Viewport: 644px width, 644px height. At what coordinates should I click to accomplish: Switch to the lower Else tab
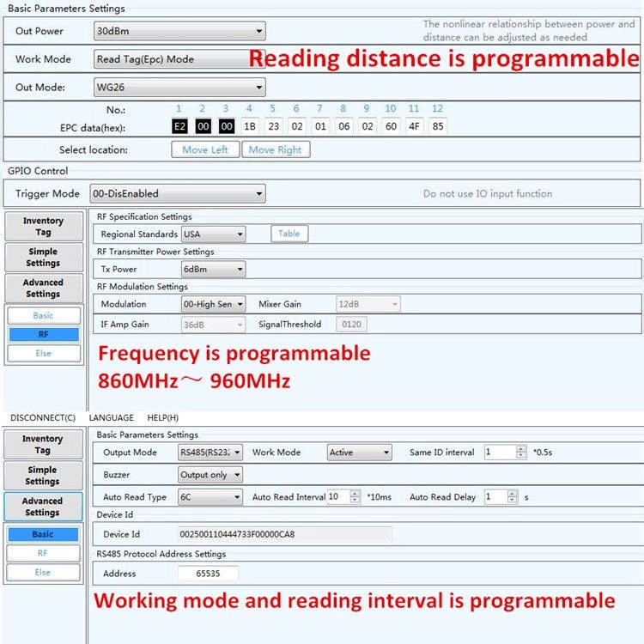(x=43, y=572)
